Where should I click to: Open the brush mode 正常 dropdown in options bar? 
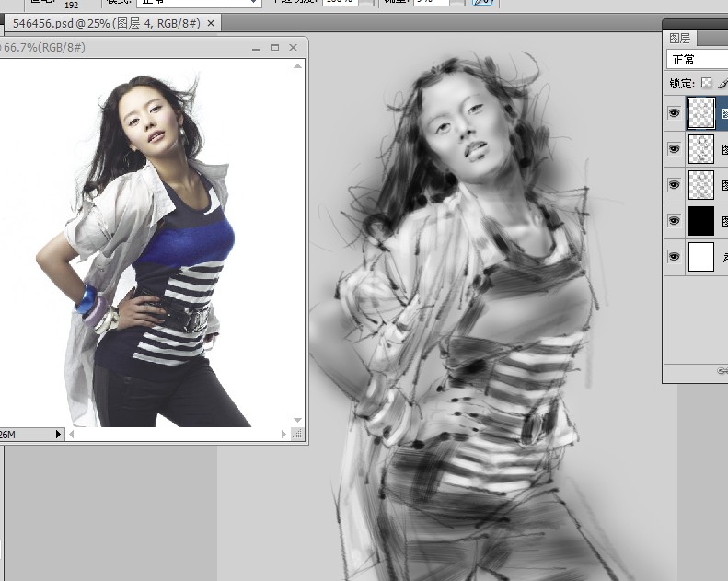(199, 2)
